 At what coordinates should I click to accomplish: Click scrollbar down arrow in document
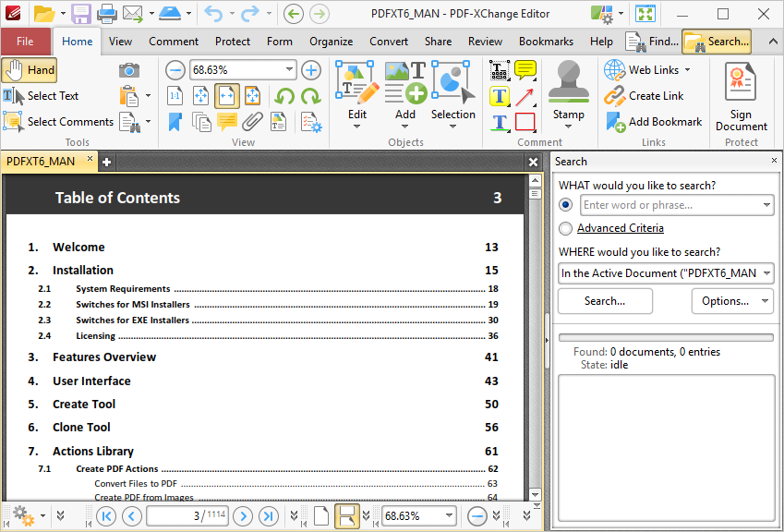pyautogui.click(x=535, y=495)
